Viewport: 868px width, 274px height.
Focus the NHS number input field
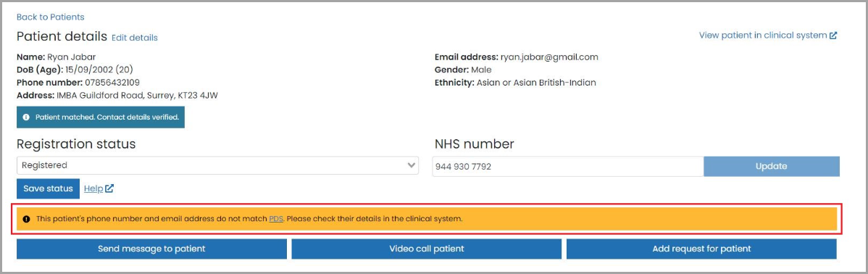[x=568, y=166]
